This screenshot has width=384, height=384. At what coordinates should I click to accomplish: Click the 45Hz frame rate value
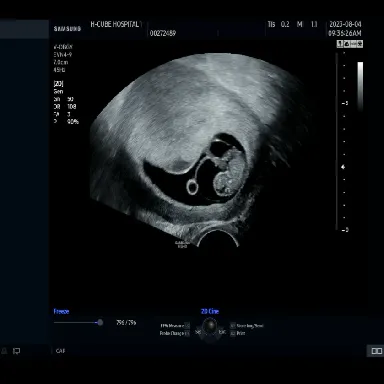59,70
